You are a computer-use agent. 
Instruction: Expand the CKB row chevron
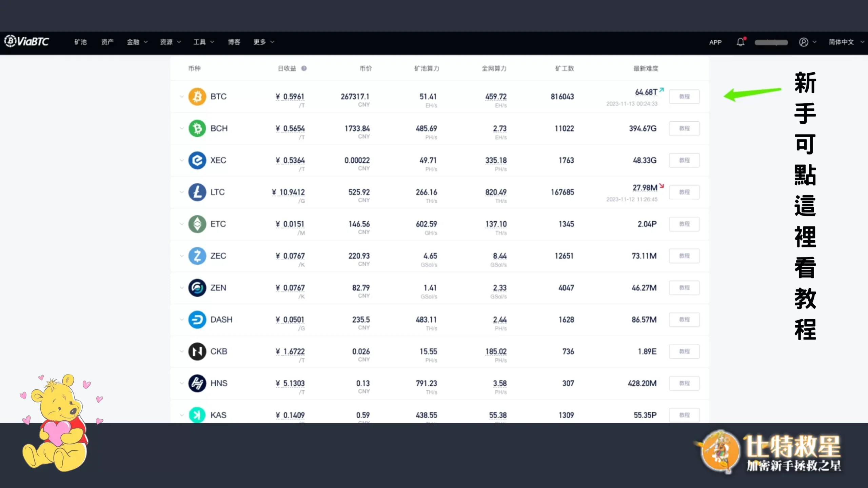click(182, 351)
